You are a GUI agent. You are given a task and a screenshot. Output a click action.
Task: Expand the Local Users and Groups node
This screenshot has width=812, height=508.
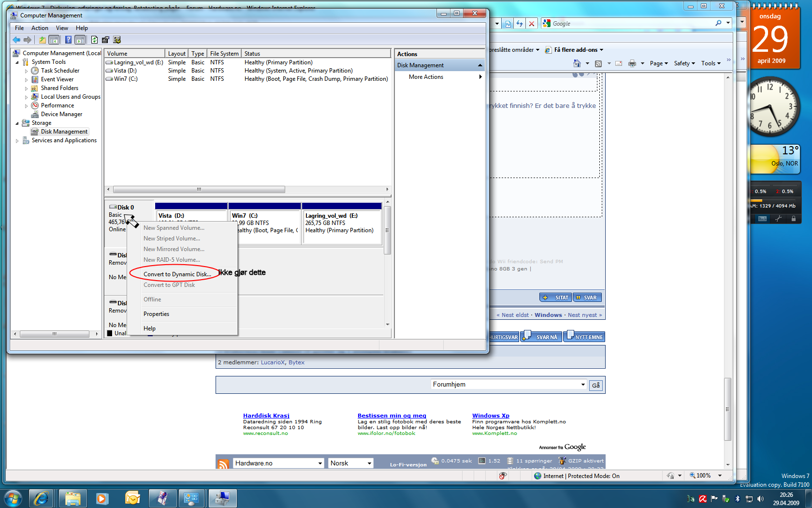coord(26,97)
